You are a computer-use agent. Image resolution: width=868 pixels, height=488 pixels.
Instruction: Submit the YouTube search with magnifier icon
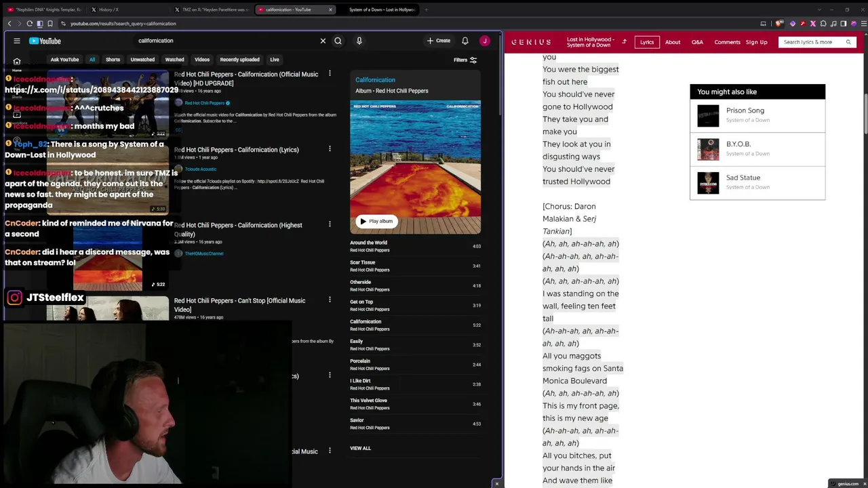pos(338,41)
